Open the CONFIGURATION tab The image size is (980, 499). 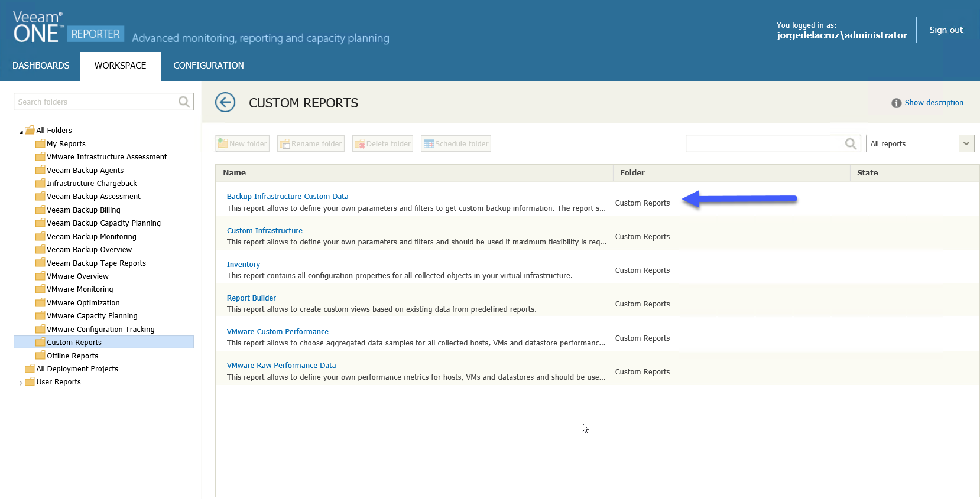point(209,66)
